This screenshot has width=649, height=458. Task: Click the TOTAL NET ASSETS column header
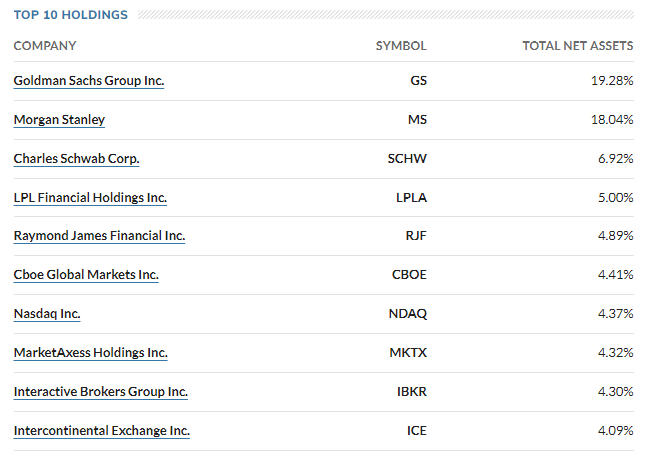(x=578, y=46)
